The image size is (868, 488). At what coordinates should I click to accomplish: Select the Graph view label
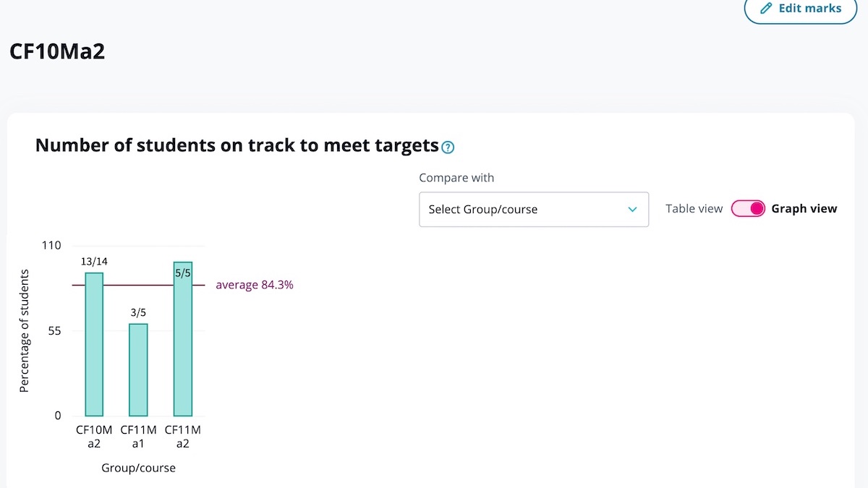804,208
